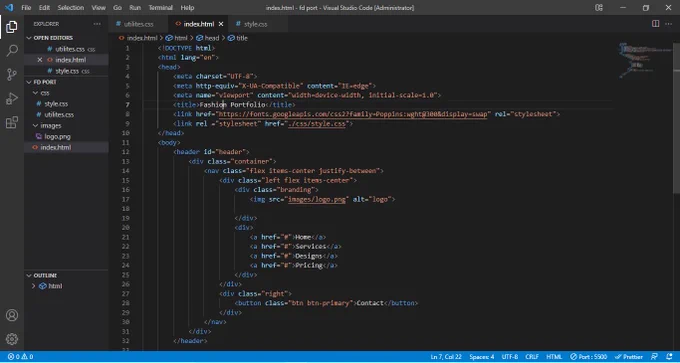Image resolution: width=680 pixels, height=363 pixels.
Task: Click index.html in the breadcrumb
Action: (138, 38)
